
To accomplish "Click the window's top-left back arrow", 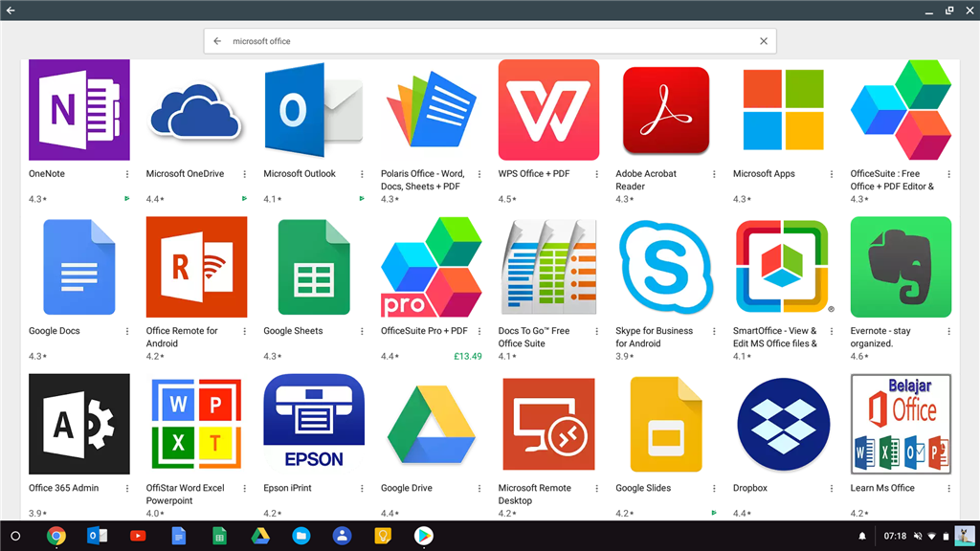I will 11,10.
